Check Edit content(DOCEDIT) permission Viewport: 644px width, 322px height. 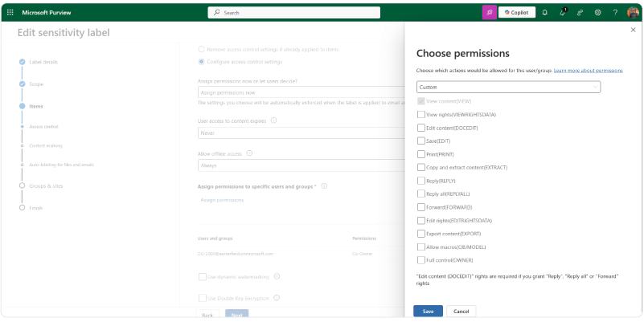point(421,128)
